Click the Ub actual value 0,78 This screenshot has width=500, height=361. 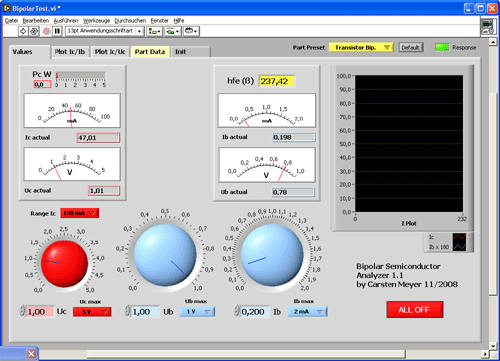click(x=293, y=192)
